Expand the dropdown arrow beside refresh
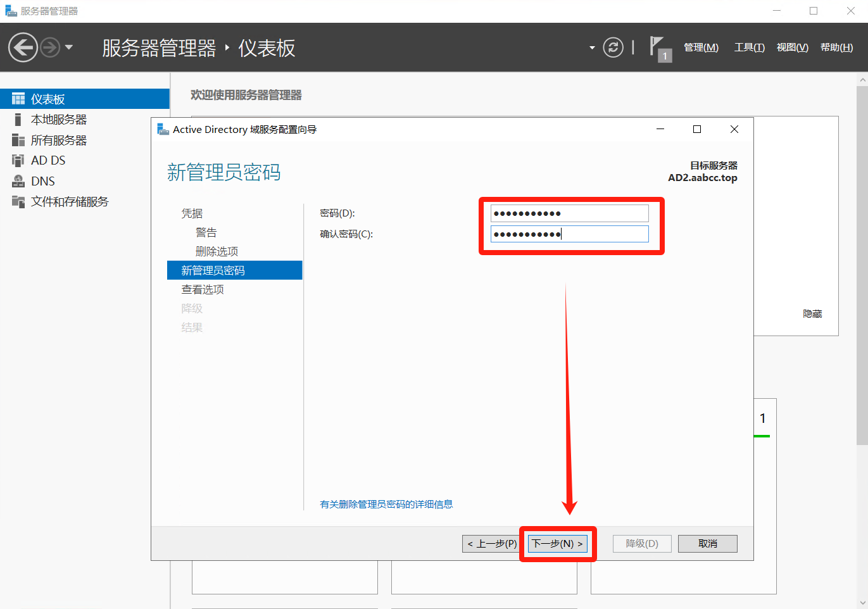The width and height of the screenshot is (868, 609). point(592,47)
